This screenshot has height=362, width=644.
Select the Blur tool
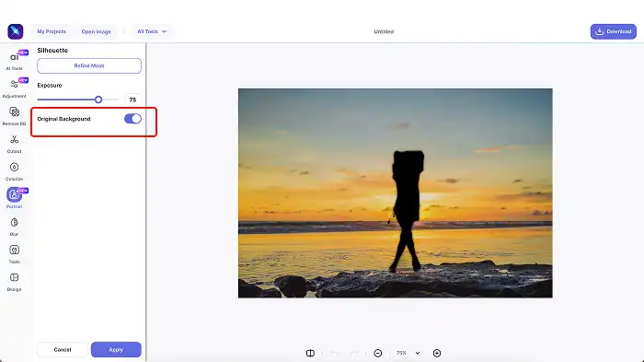pyautogui.click(x=15, y=227)
